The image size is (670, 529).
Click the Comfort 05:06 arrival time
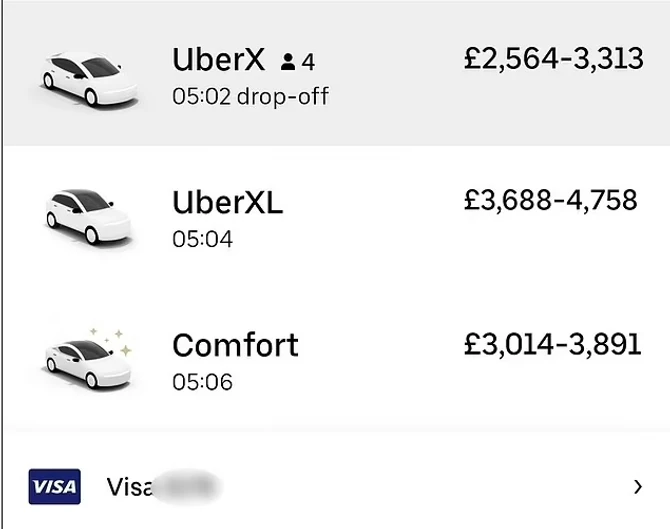[x=202, y=382]
